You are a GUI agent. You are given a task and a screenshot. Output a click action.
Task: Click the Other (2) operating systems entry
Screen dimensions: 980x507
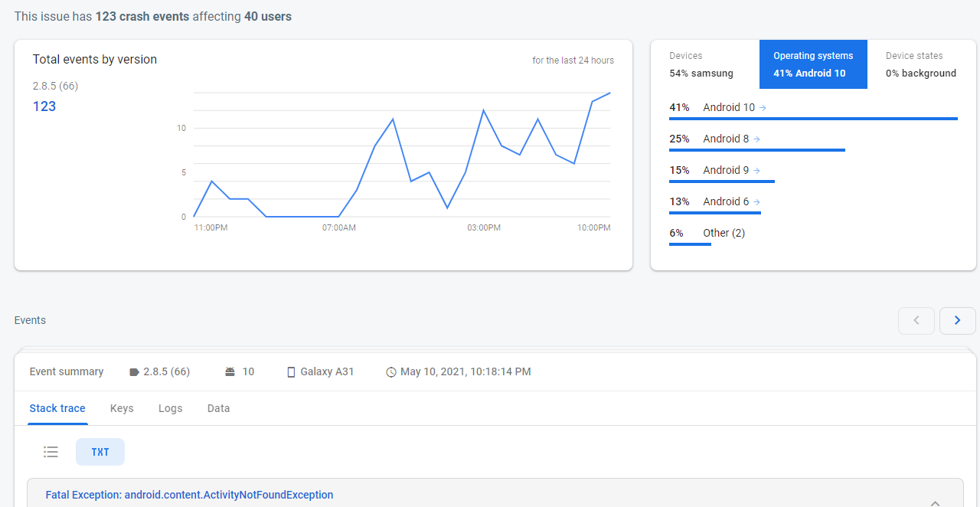(x=724, y=233)
